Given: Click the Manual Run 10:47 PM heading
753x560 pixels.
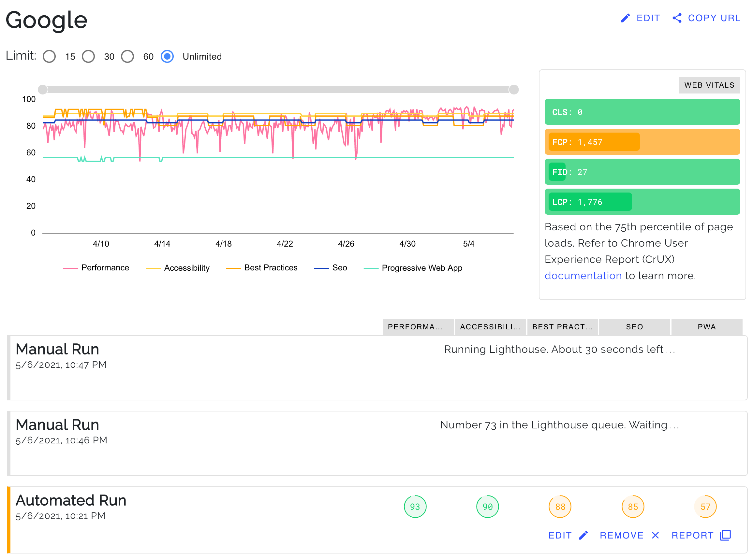Looking at the screenshot, I should 57,349.
